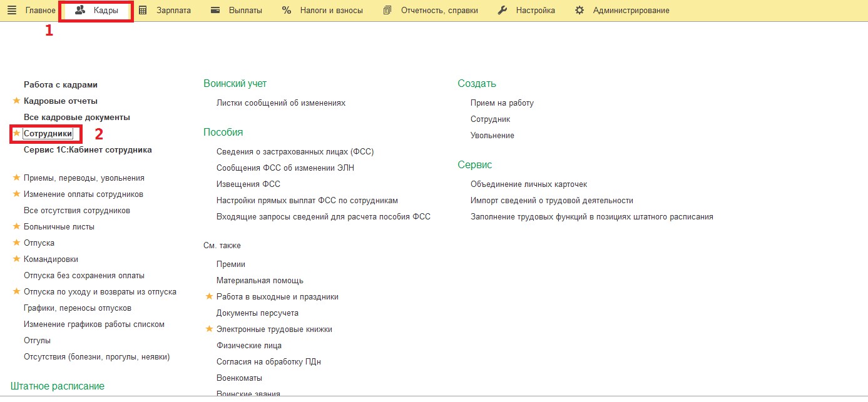Create a Прием на работу document
Screen dimensions: 868x402
tap(502, 103)
